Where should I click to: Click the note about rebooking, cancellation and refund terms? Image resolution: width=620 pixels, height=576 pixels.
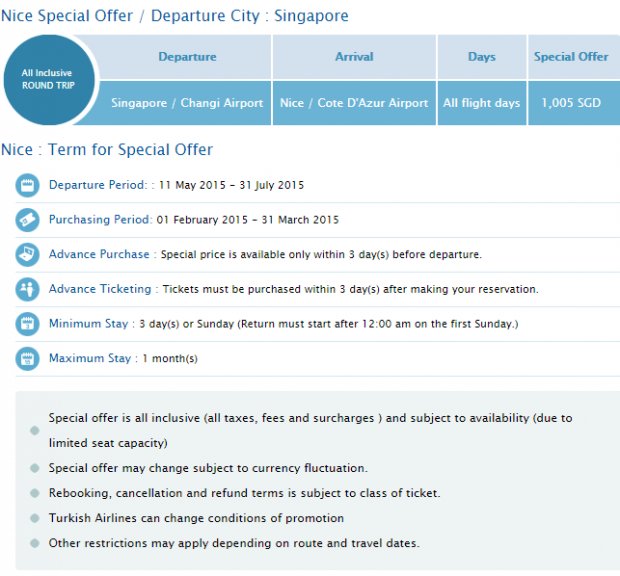pos(244,493)
